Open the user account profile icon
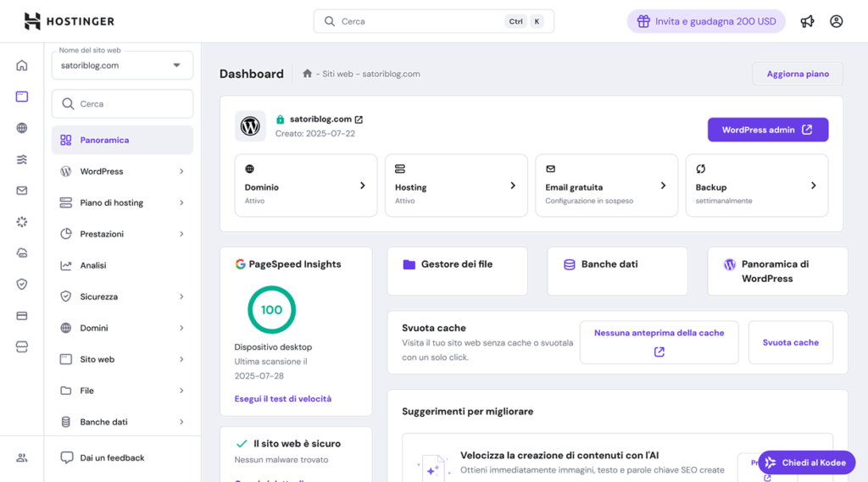Image resolution: width=868 pixels, height=482 pixels. pos(836,21)
